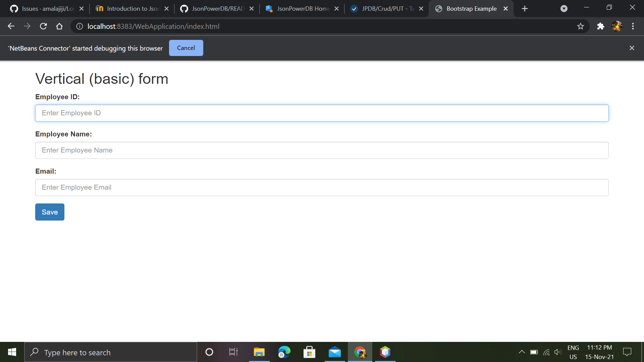Click the browser home icon

click(x=59, y=26)
